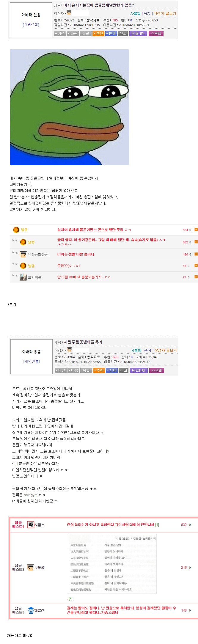198x644 pixels.
Task: Click 스크랩 button in first post header
Action: point(156,34)
